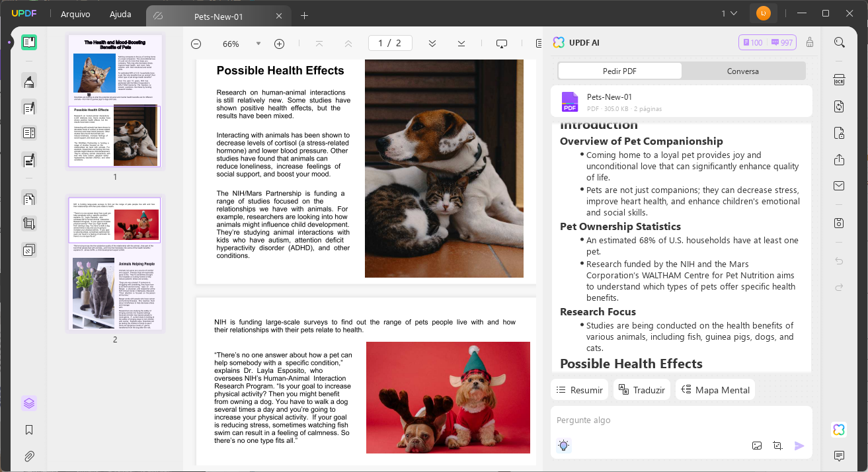This screenshot has height=472, width=868.
Task: Switch to the Conversa tab
Action: 743,70
